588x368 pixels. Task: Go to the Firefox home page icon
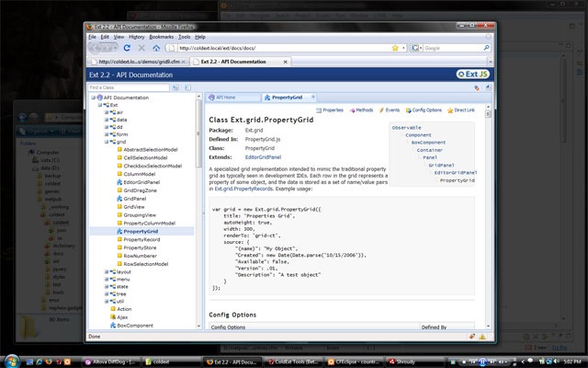(156, 48)
